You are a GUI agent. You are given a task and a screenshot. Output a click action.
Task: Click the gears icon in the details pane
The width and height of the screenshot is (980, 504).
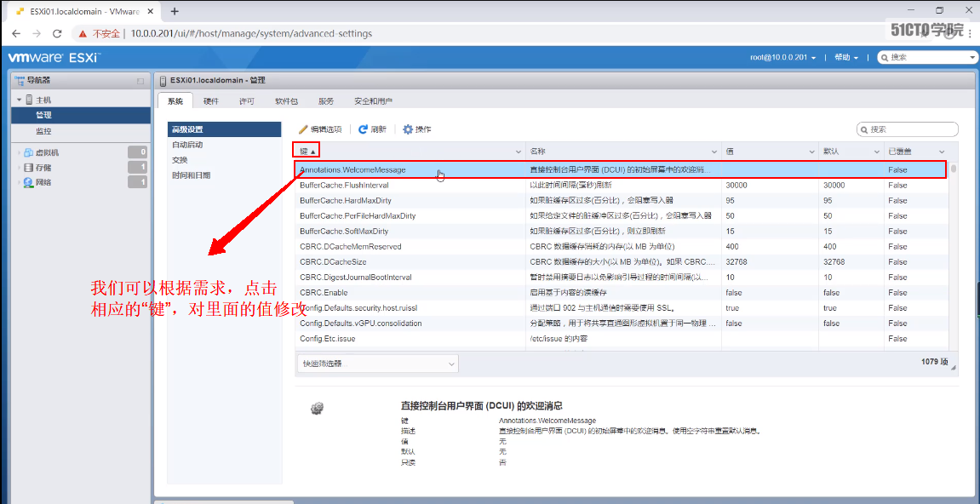[x=316, y=409]
